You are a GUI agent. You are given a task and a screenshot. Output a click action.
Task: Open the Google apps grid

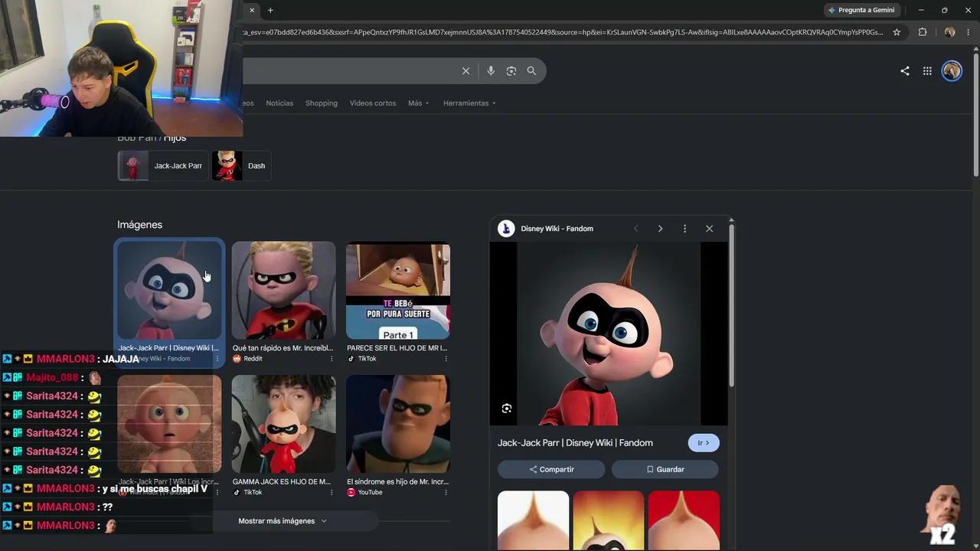click(927, 71)
